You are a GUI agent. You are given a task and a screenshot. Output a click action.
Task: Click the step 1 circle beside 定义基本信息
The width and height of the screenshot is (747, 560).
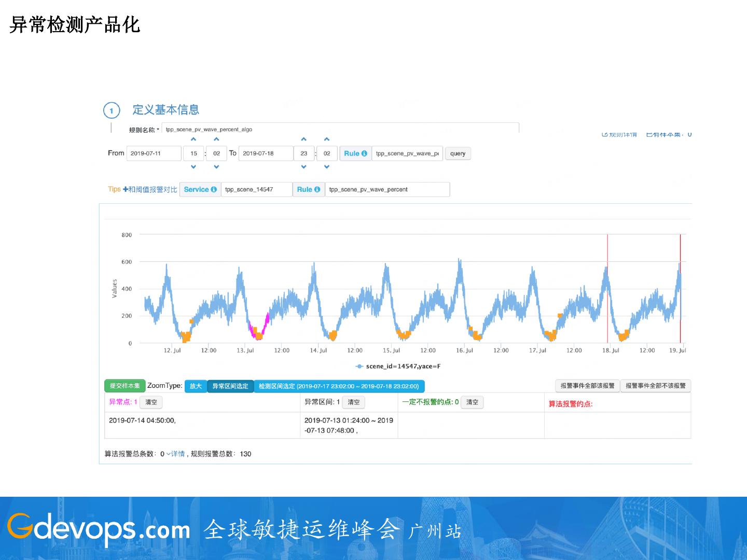pos(112,110)
